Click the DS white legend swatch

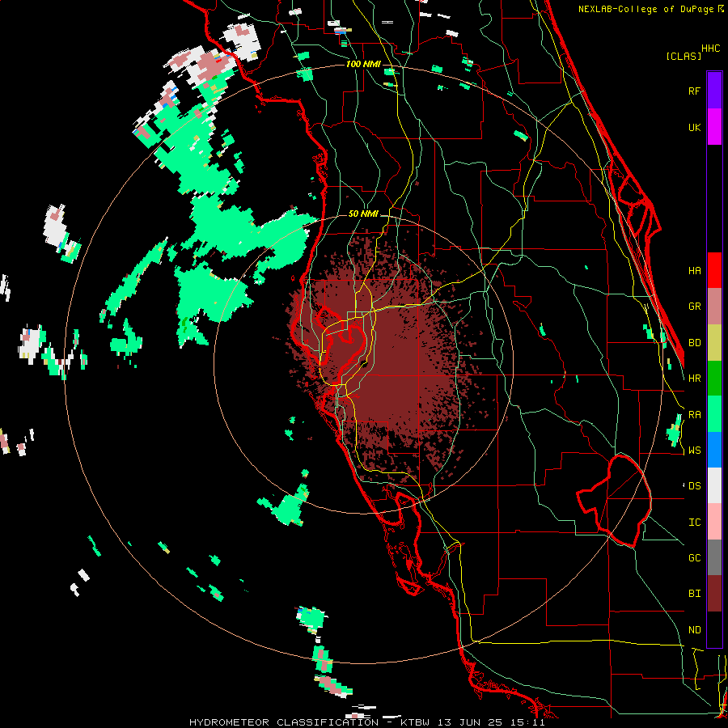coord(714,485)
